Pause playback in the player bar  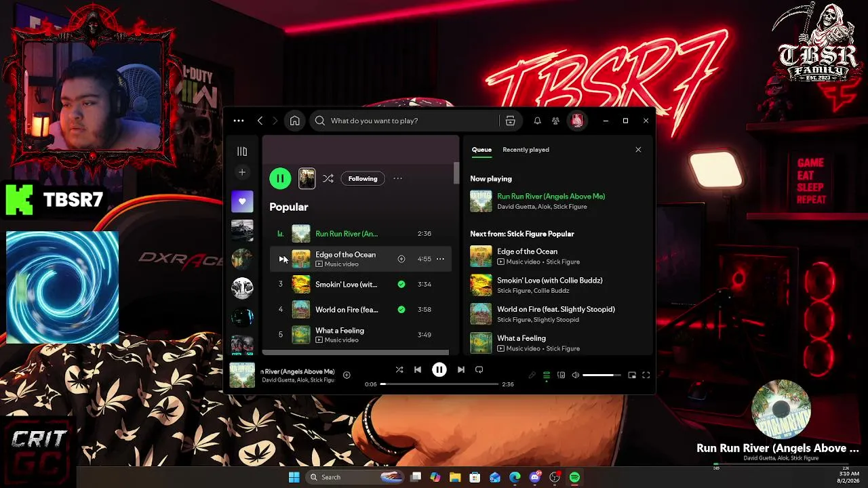(x=439, y=369)
